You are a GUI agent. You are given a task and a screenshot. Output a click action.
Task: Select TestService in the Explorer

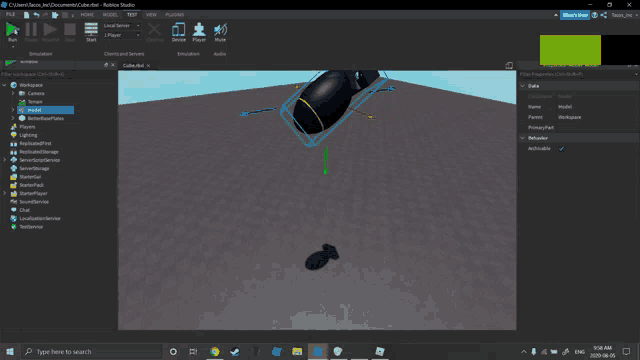point(31,227)
